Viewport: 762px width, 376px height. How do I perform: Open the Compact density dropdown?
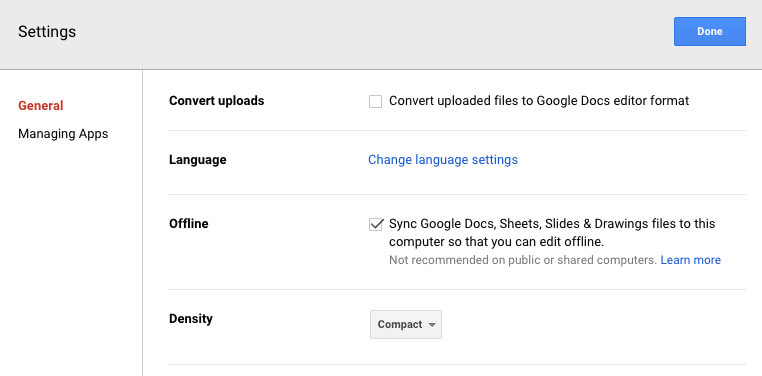tap(406, 325)
